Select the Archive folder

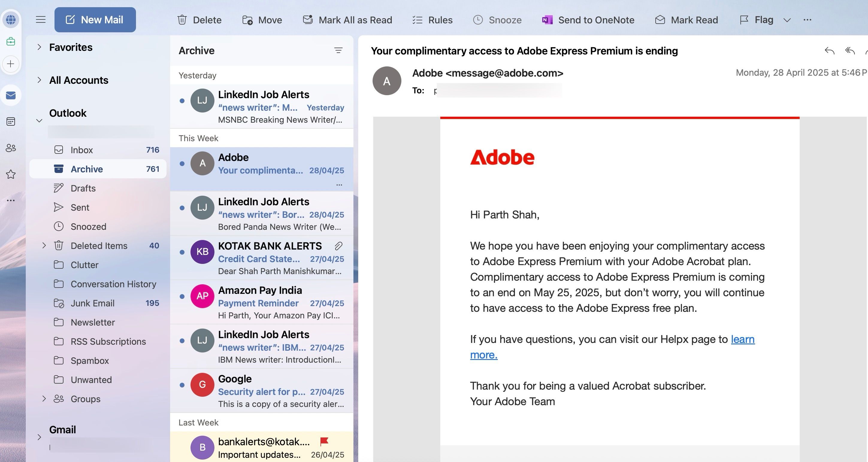click(x=98, y=169)
